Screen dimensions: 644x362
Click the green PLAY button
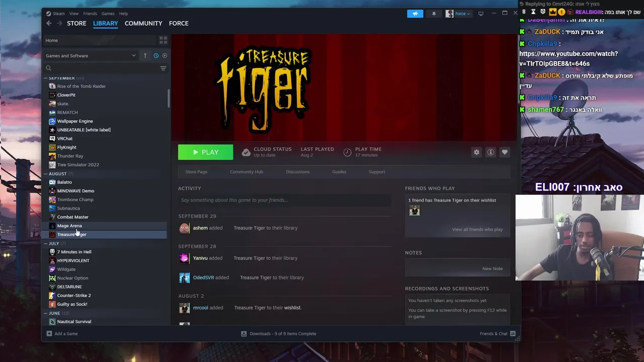(205, 152)
